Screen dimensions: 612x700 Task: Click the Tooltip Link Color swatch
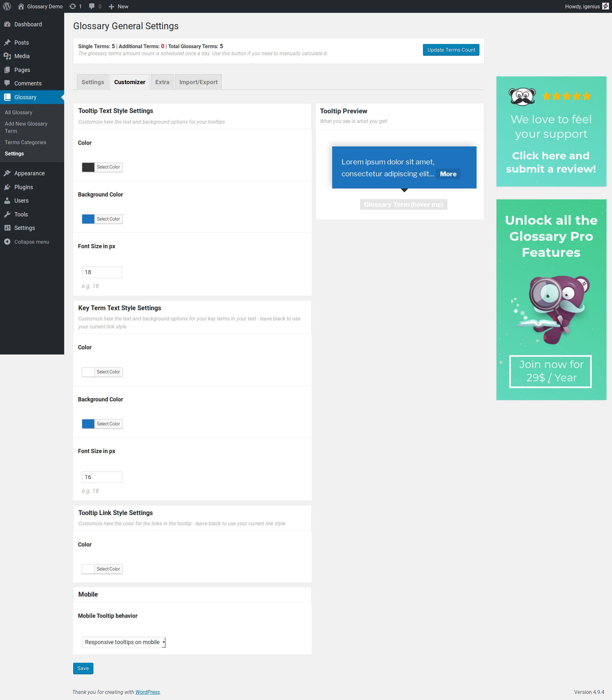[x=88, y=569]
